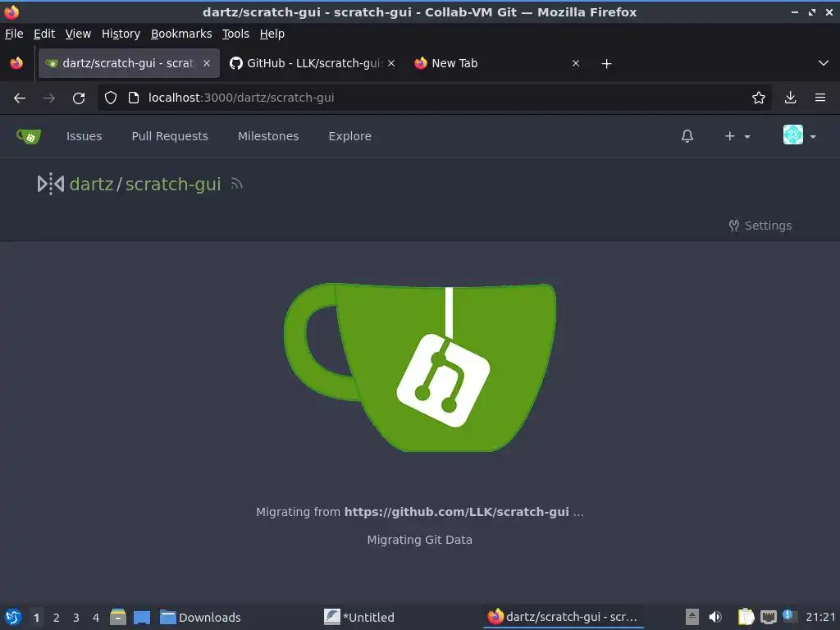Open the History menu
This screenshot has width=840, height=630.
coord(121,34)
